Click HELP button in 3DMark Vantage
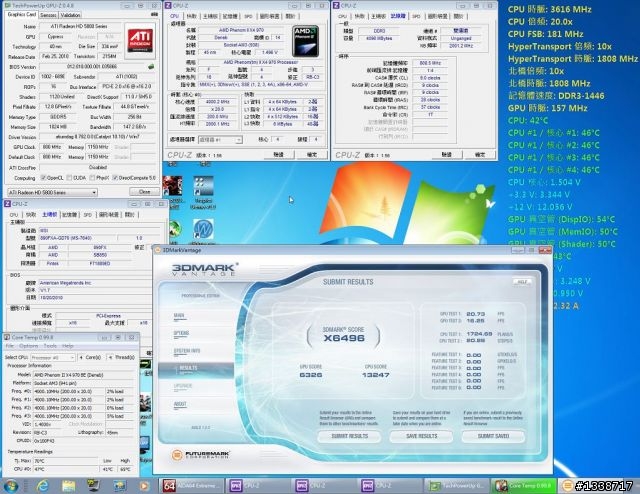Screen dimensions: 640x494 [x=522, y=282]
